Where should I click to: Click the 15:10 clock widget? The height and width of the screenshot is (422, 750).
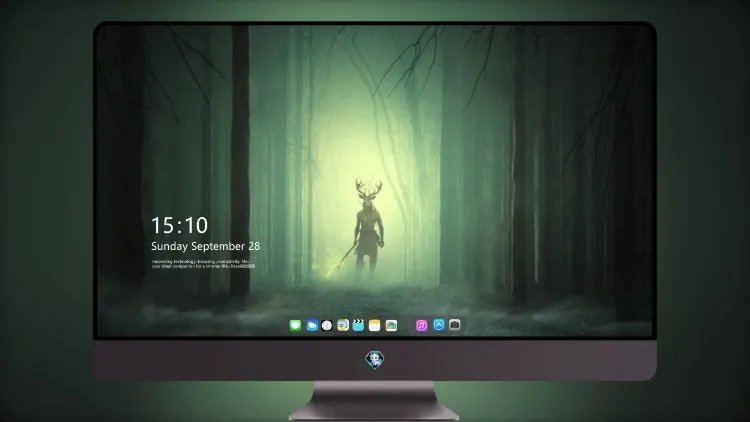pos(179,225)
